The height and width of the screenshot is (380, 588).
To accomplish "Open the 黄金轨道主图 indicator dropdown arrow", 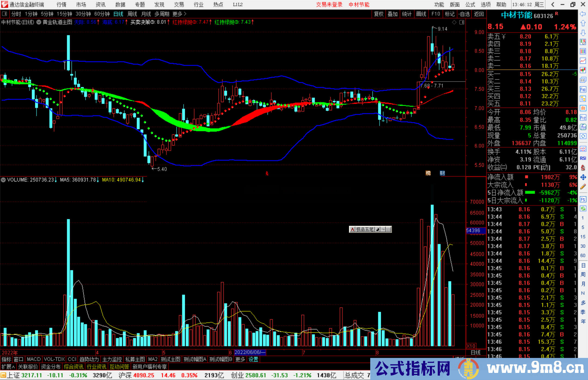I will click(x=39, y=22).
